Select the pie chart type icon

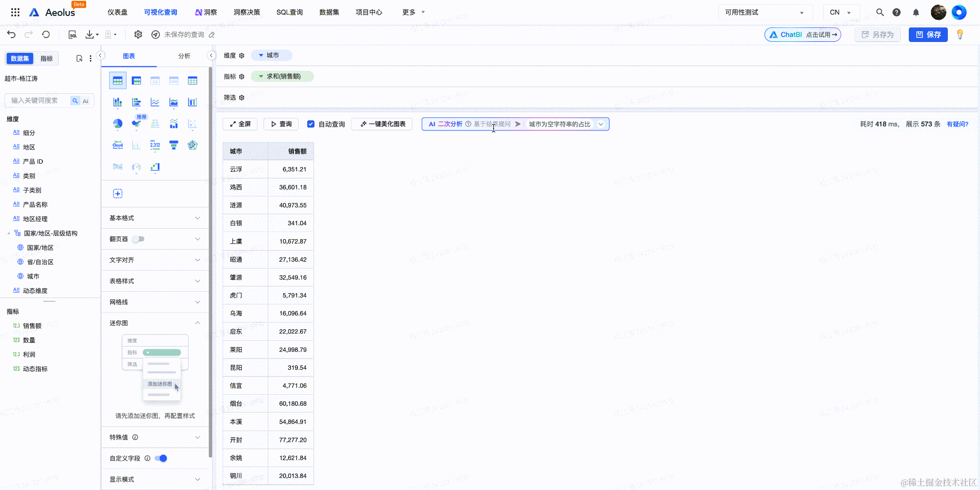(117, 124)
